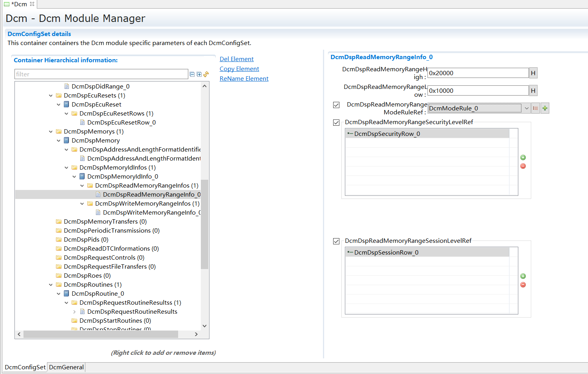
Task: Select the DcmConfigSet bottom tab
Action: (25, 367)
